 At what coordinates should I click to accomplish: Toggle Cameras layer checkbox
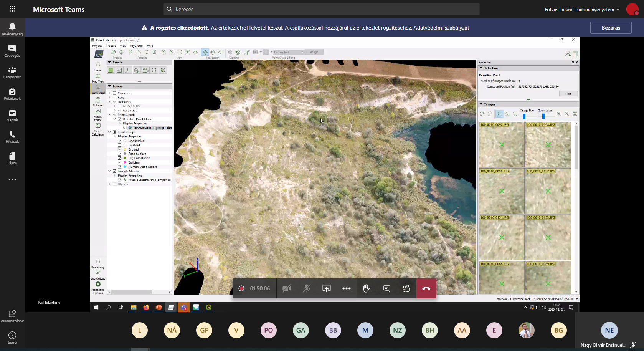114,93
